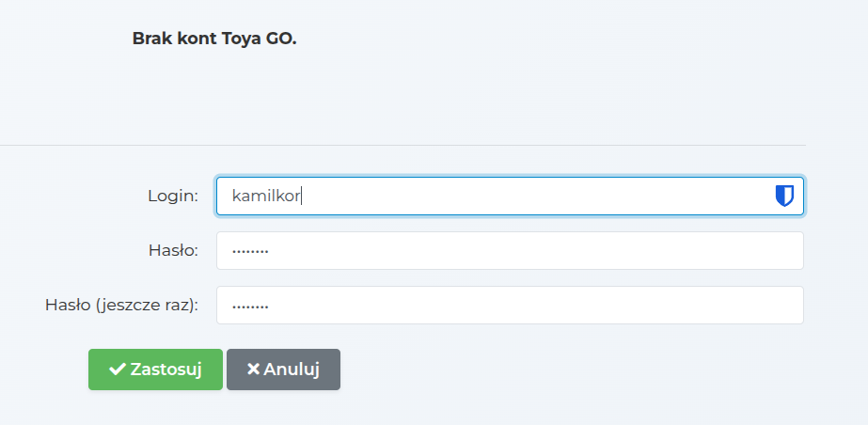Click the horizontal divider line above the form
868x425 pixels.
402,146
